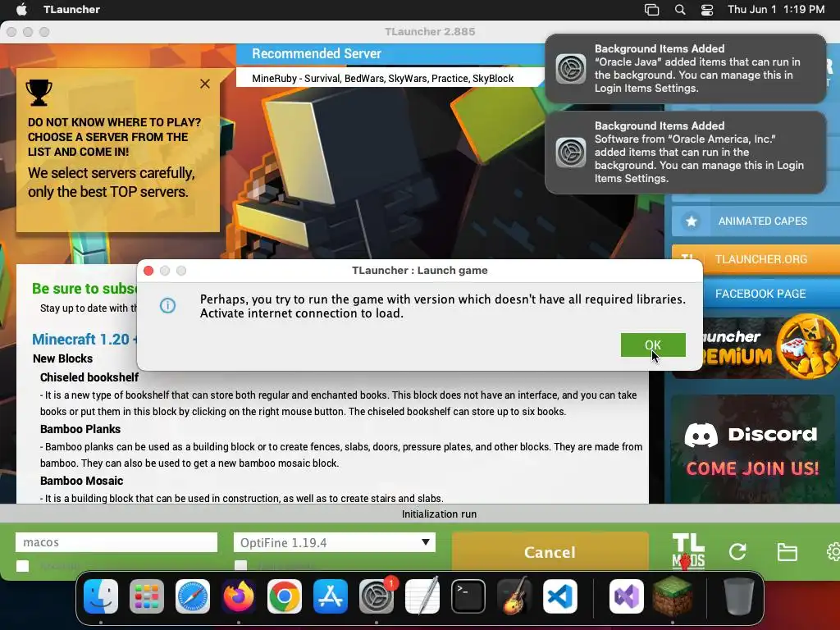Open Control Center in menu bar
The width and height of the screenshot is (840, 630).
[707, 10]
